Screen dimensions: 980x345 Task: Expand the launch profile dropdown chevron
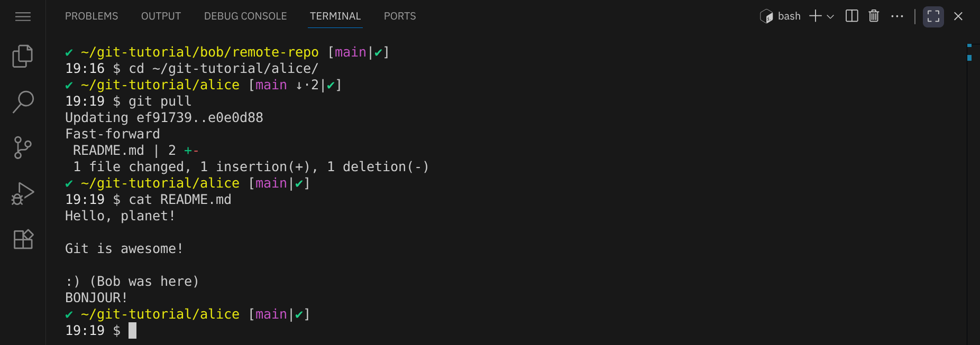(830, 16)
